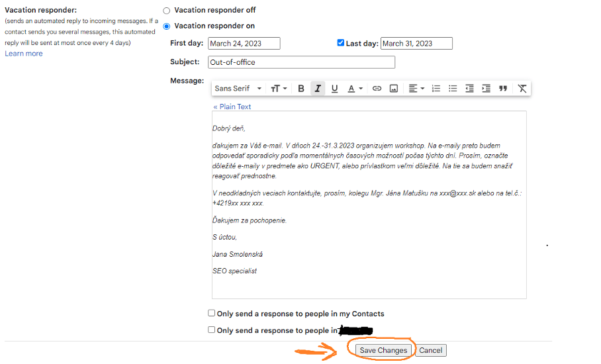Insert a link with the chain icon
Image resolution: width=601 pixels, height=364 pixels.
(377, 89)
